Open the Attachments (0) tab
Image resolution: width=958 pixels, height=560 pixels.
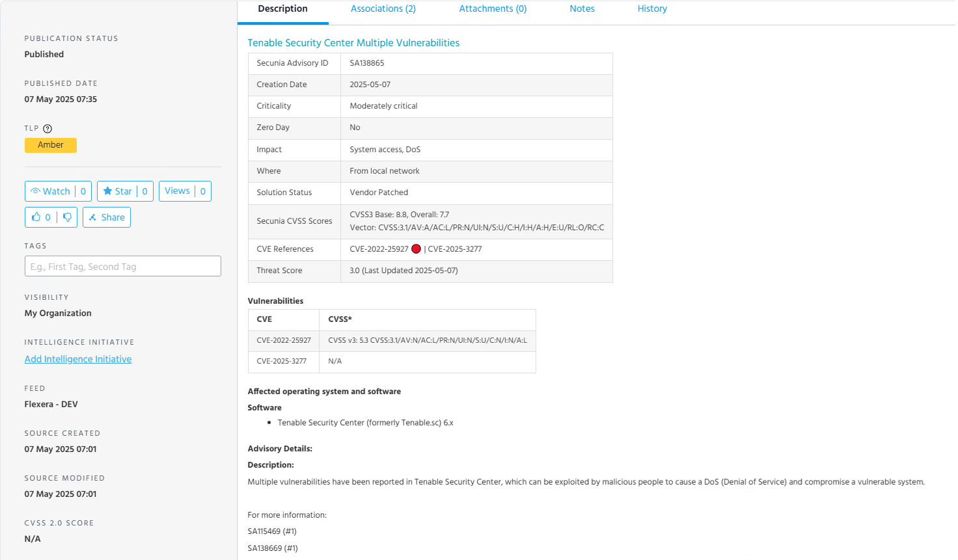click(493, 9)
